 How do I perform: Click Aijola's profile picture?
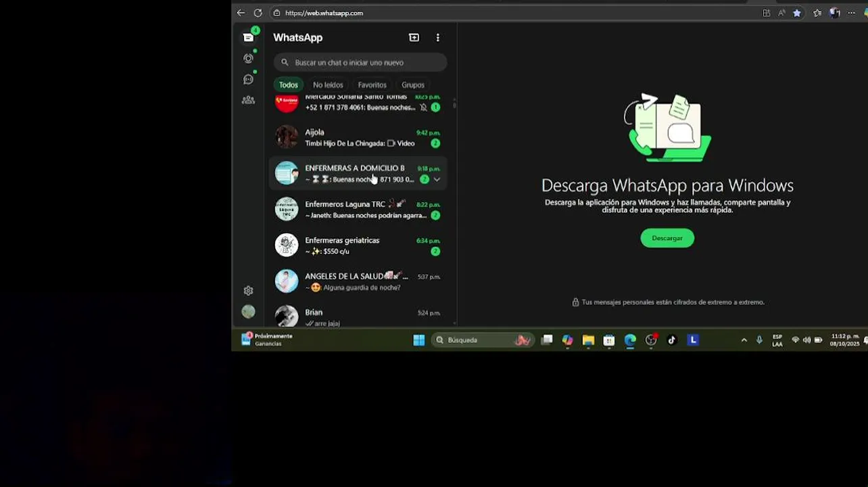(x=286, y=137)
